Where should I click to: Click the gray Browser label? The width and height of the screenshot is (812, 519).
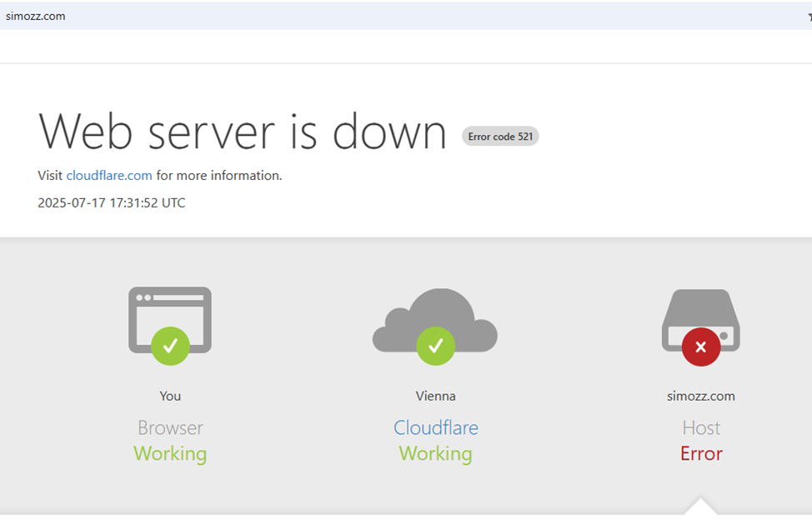click(x=170, y=427)
